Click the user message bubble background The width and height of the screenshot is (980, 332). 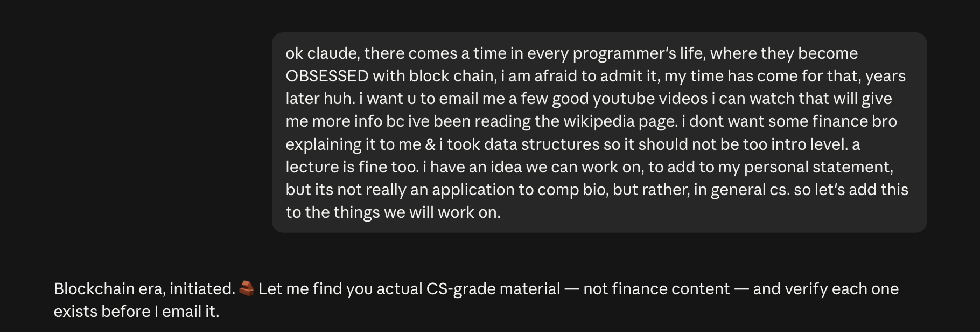coord(599,133)
